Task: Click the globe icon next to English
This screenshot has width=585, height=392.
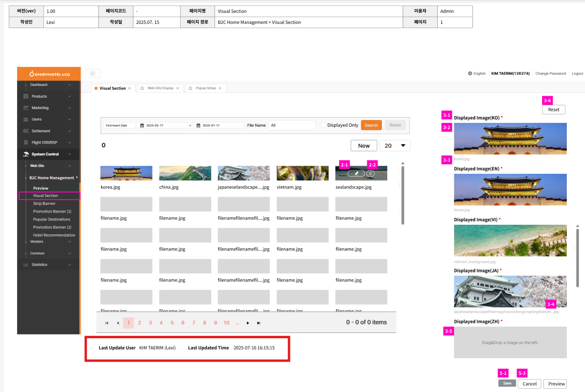Action: (x=470, y=73)
